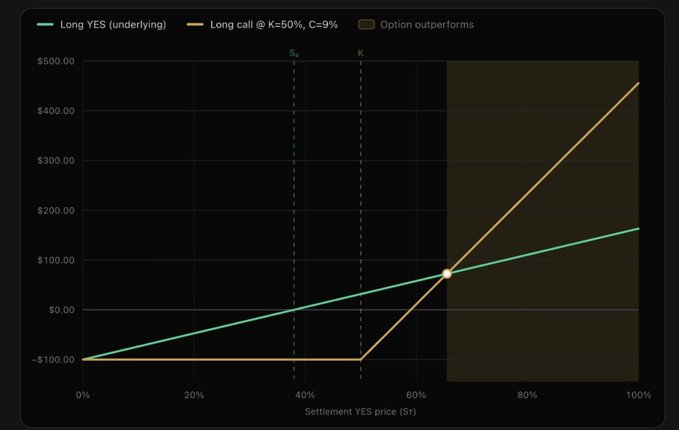The height and width of the screenshot is (430, 679).
Task: Click the 40% x-axis label
Action: tap(305, 395)
